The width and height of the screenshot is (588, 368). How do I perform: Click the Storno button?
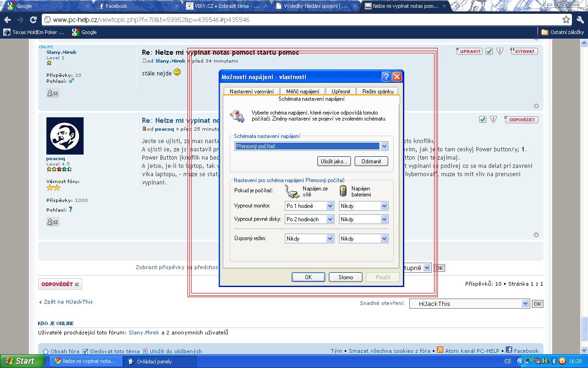(346, 277)
